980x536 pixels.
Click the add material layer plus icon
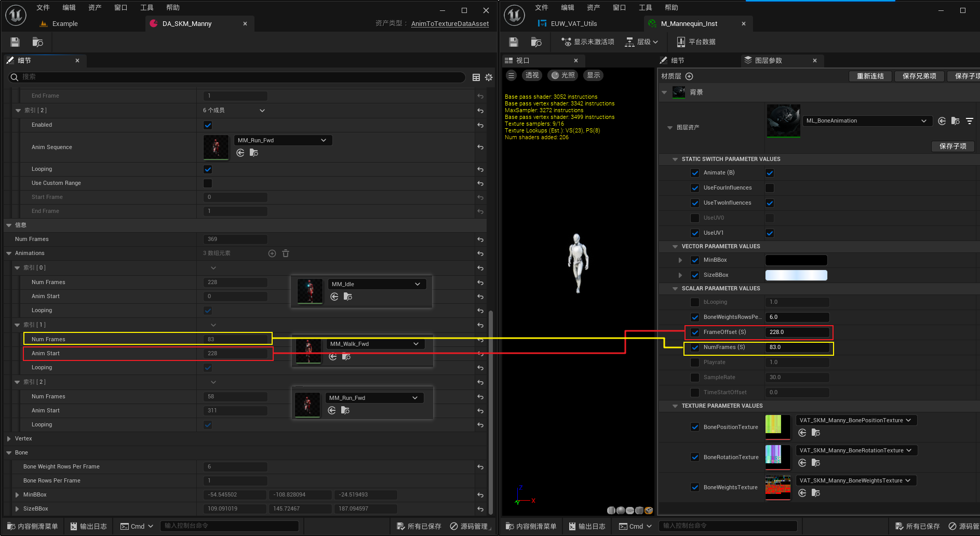(689, 76)
